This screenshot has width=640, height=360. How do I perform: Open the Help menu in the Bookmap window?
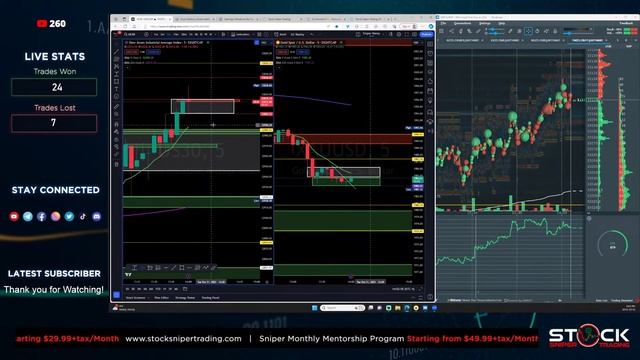pos(502,23)
